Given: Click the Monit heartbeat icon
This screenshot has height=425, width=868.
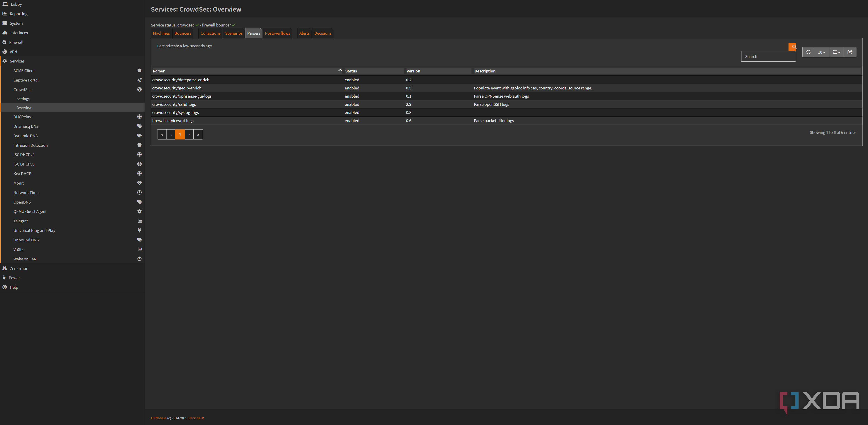Looking at the screenshot, I should point(140,183).
